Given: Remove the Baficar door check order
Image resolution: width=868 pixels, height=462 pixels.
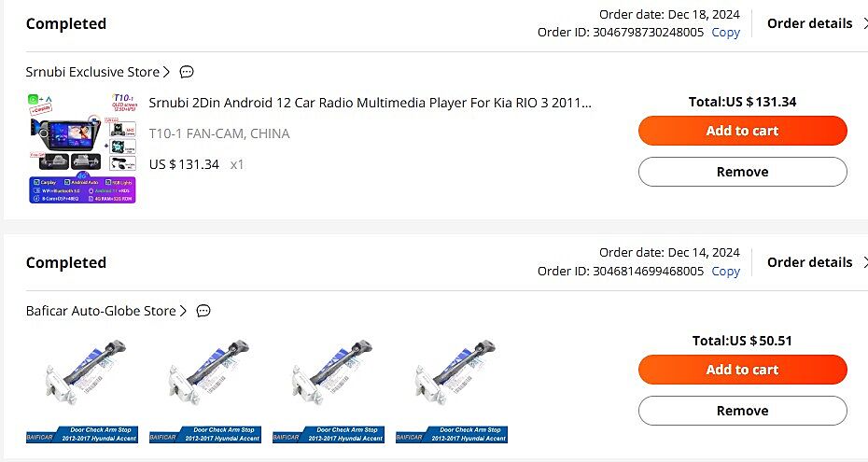Looking at the screenshot, I should pos(742,411).
